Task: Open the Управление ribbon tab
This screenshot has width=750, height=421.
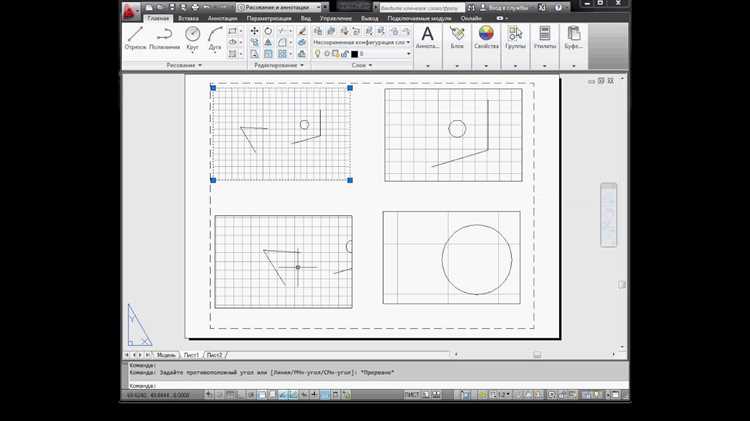Action: [x=336, y=18]
